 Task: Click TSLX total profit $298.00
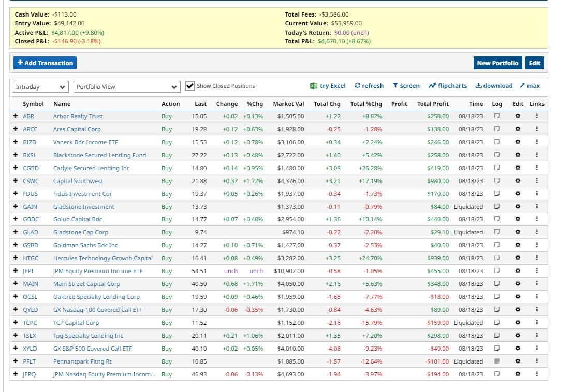point(438,336)
